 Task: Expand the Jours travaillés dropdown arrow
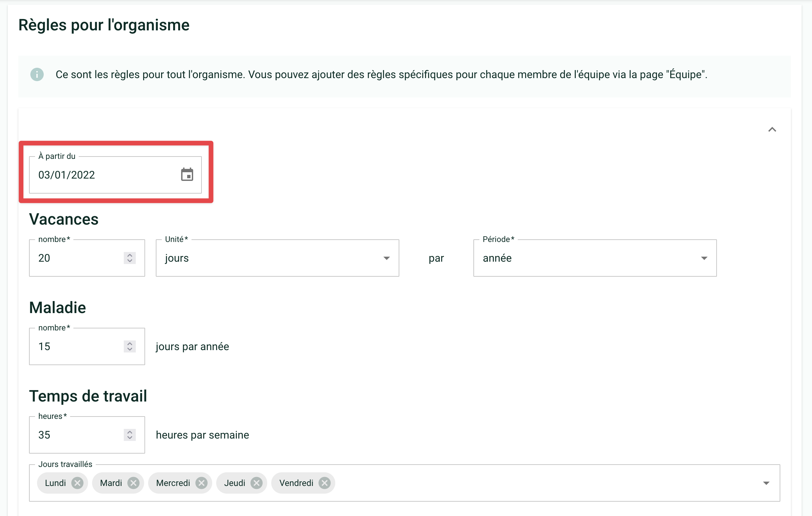point(766,483)
